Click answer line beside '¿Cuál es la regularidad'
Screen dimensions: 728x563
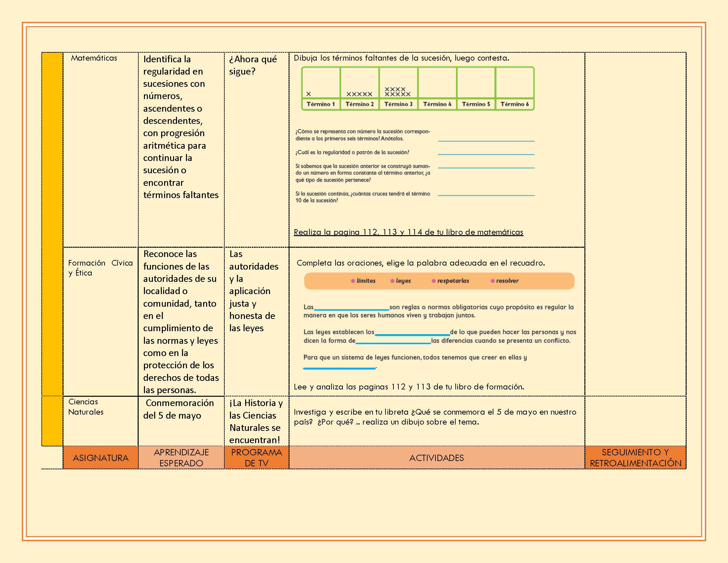(x=486, y=154)
